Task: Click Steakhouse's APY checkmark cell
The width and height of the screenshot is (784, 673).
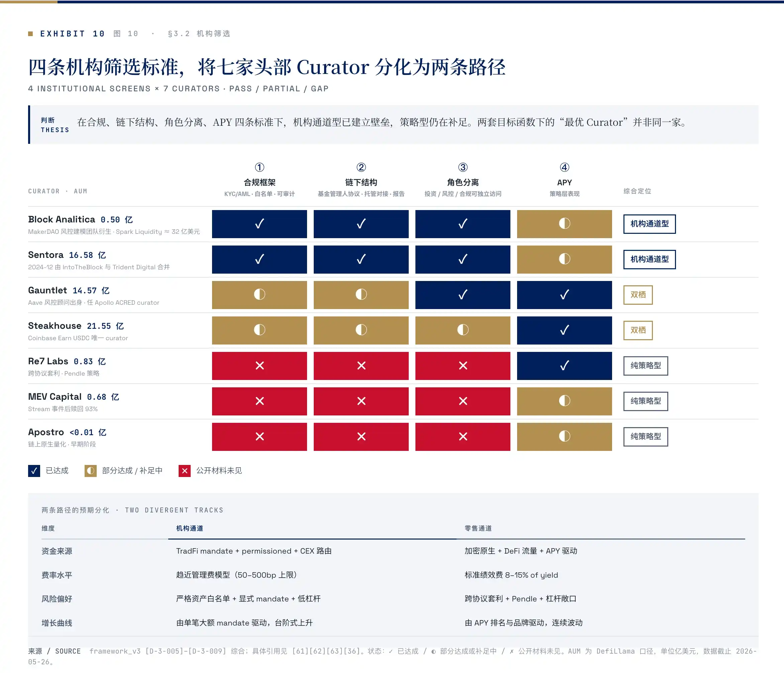Action: (x=564, y=330)
